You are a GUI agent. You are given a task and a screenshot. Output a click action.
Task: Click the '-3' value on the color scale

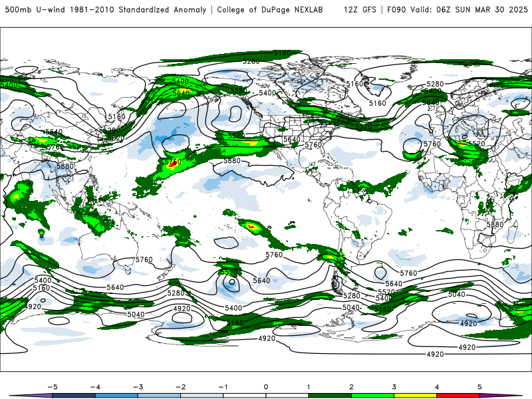(x=138, y=387)
